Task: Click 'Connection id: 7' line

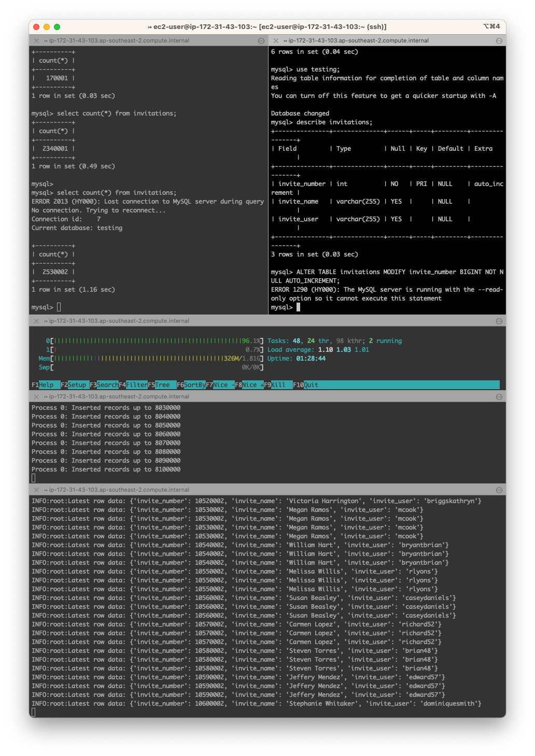Action: [66, 219]
